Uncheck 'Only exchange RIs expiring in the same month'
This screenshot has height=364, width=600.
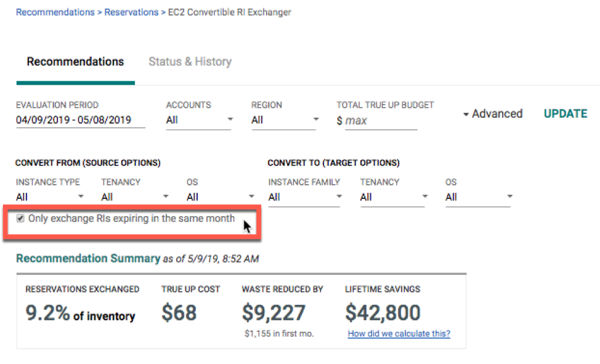click(21, 218)
